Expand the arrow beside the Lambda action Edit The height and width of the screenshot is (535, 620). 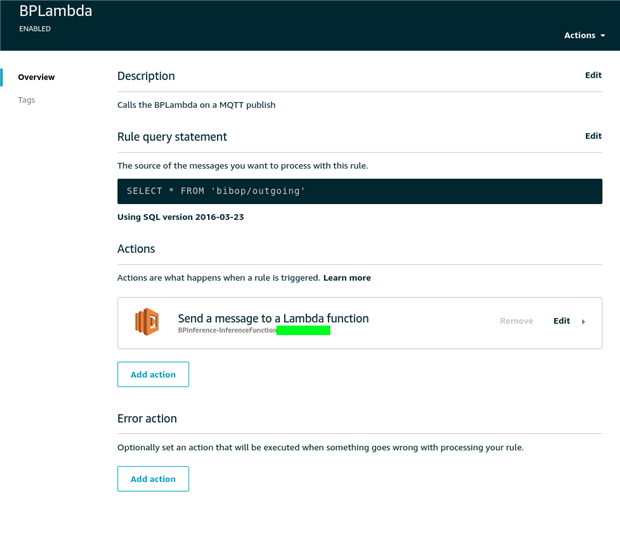click(584, 322)
